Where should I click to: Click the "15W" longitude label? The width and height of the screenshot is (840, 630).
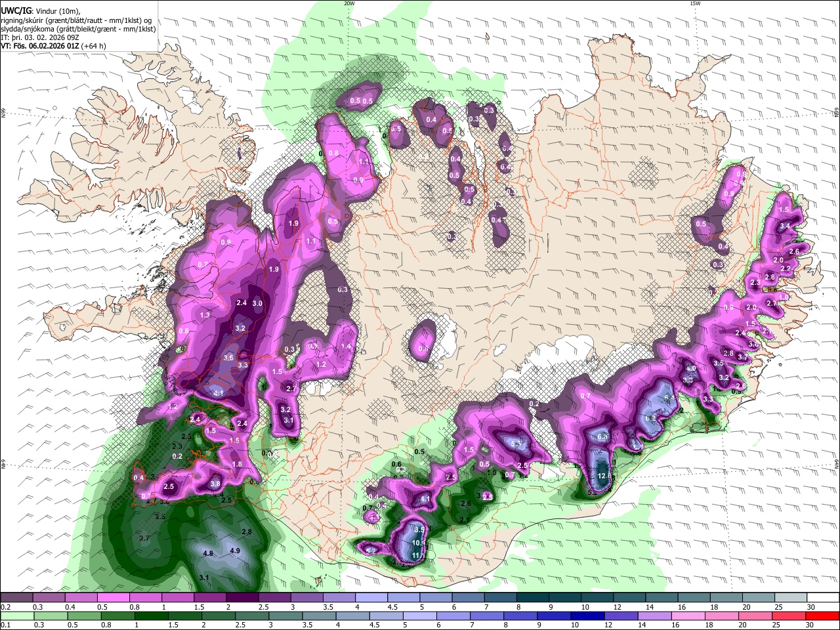(x=696, y=3)
